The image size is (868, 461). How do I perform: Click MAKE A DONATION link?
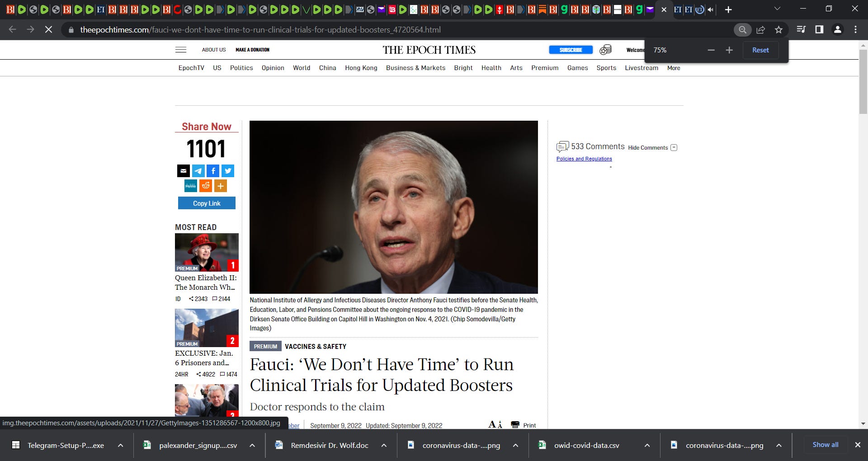click(x=252, y=50)
